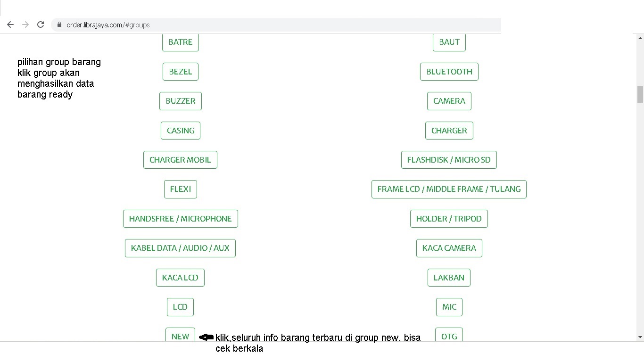Screen dimensions: 644x362
Task: Reload the page with refresh icon
Action: (x=41, y=25)
